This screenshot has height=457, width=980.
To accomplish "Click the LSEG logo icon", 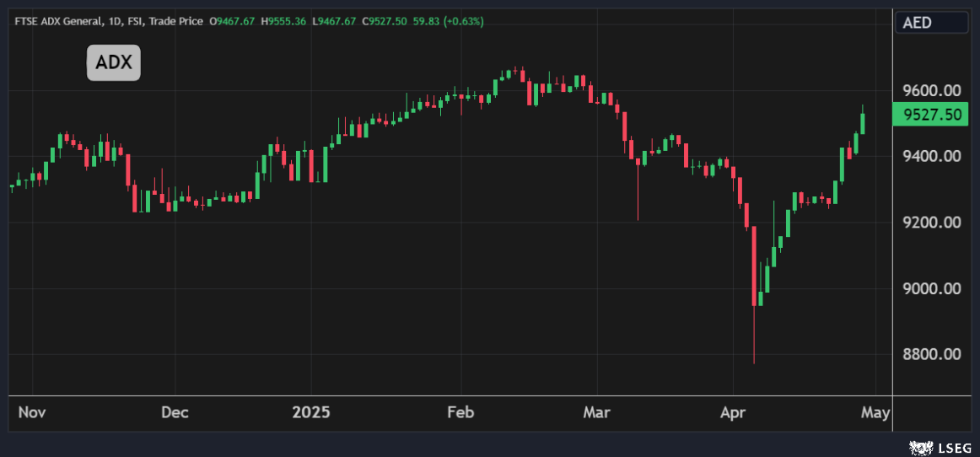I will tap(919, 448).
